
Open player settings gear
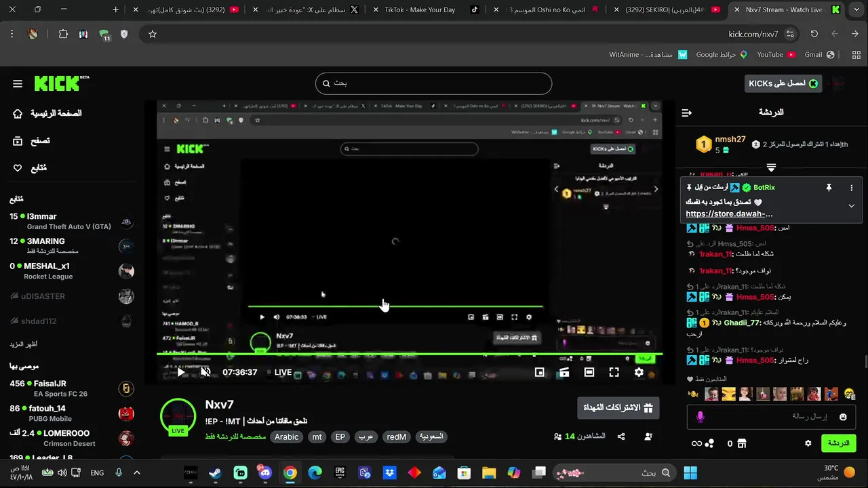(639, 372)
